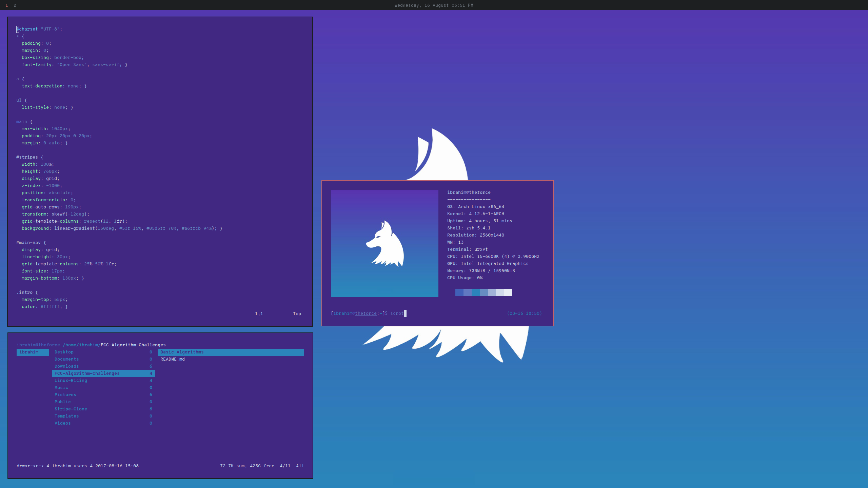868x488 pixels.
Task: Select the highlighted FCC-Algorithm-Challenges folder
Action: pyautogui.click(x=87, y=373)
